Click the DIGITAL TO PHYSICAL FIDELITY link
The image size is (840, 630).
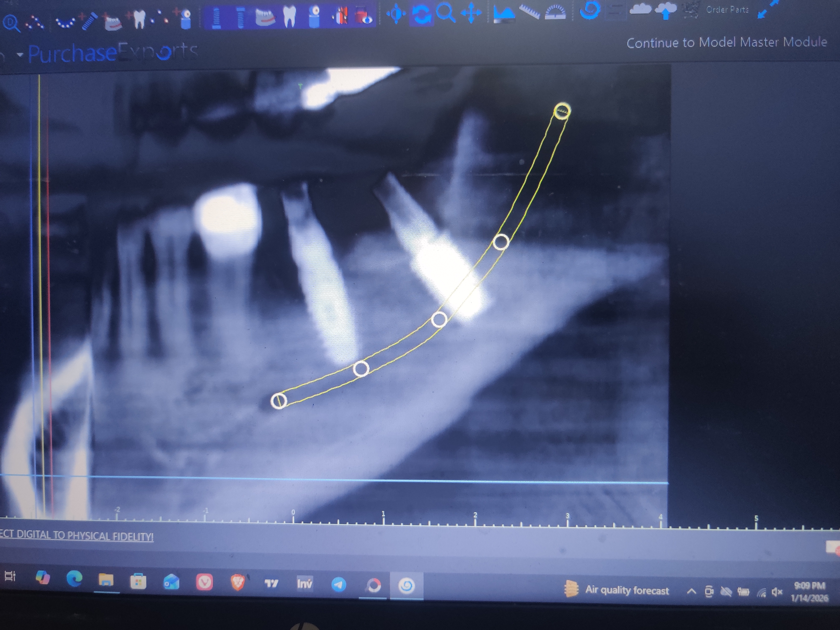(76, 535)
